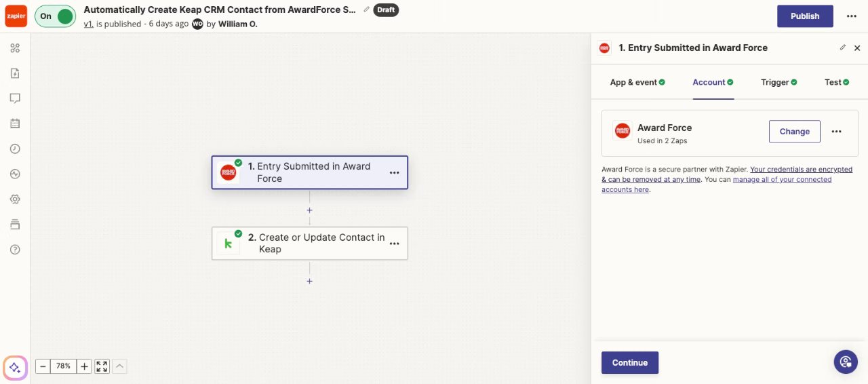Image resolution: width=868 pixels, height=384 pixels.
Task: Open the versions stack sidebar icon
Action: pos(15,224)
